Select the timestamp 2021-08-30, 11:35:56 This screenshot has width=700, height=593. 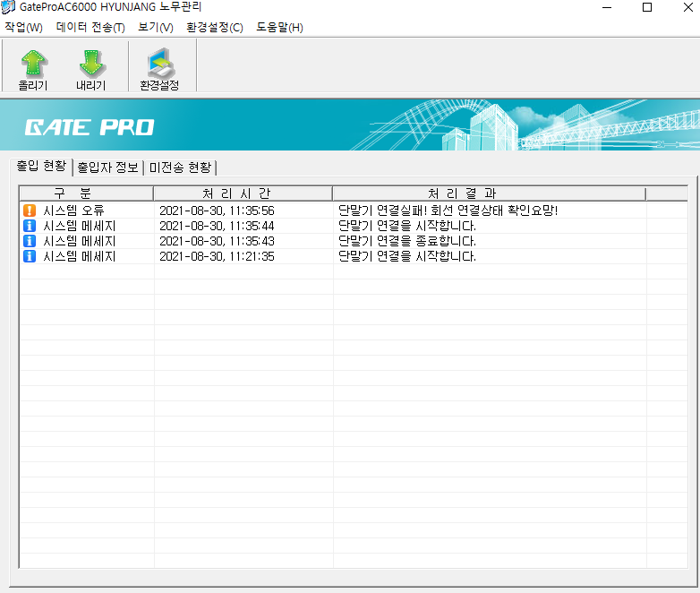[217, 211]
